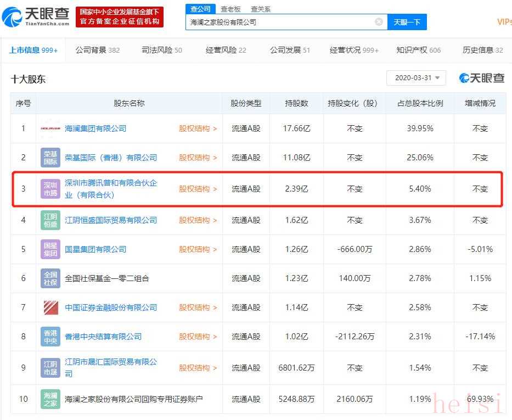This screenshot has height=420, width=512.
Task: Expand 股权结构 for 国星集团有限公司
Action: [198, 249]
